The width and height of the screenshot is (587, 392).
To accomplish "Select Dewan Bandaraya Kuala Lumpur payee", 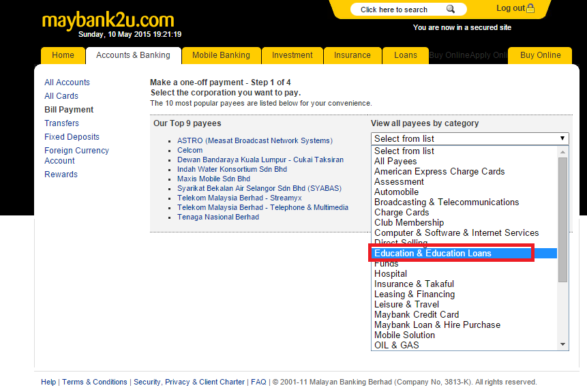I will click(260, 160).
